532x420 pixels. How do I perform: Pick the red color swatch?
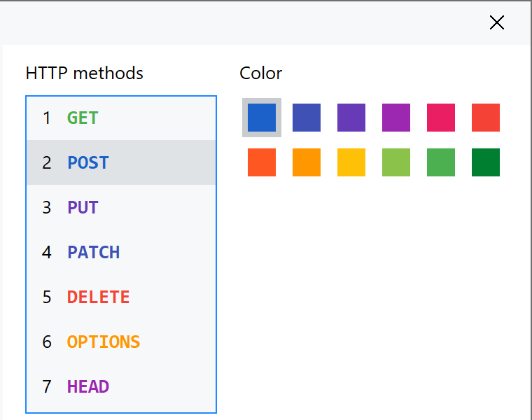click(x=486, y=118)
